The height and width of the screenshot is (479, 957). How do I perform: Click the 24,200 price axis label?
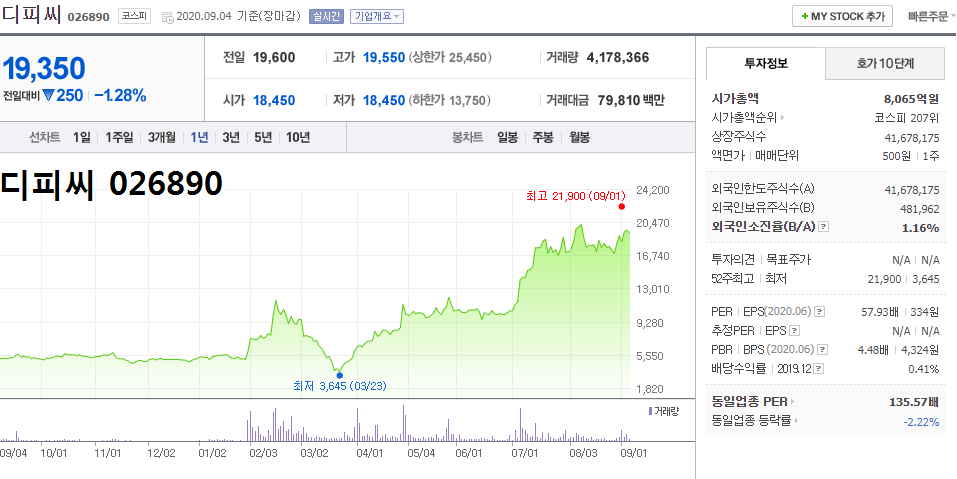pyautogui.click(x=652, y=190)
